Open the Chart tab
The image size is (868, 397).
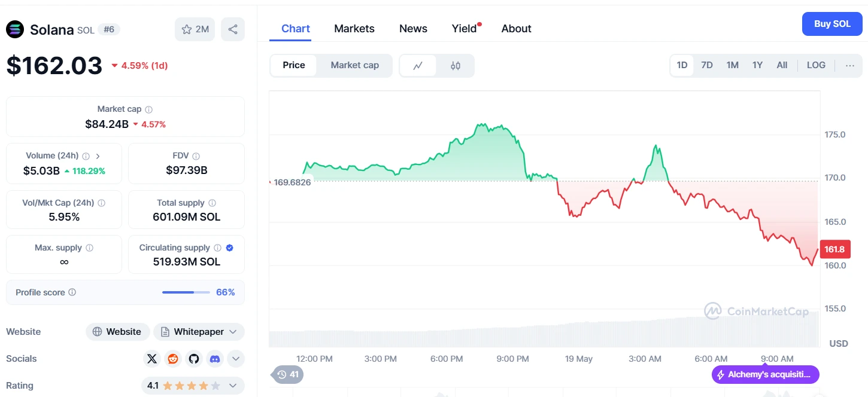coord(296,29)
